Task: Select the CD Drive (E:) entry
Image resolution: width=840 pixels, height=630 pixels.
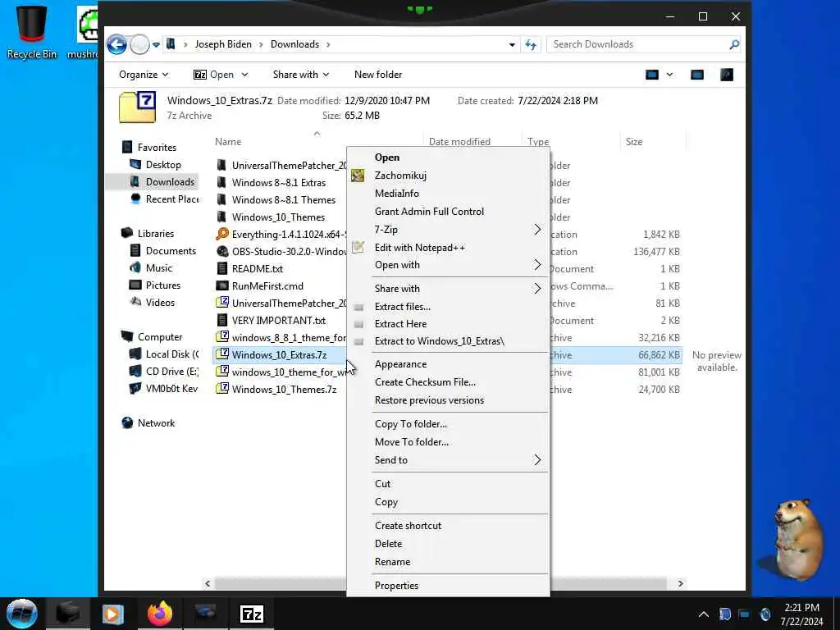Action: click(163, 372)
